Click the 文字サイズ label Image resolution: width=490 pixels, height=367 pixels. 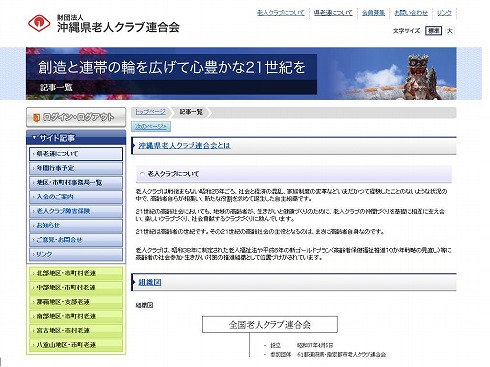point(406,31)
